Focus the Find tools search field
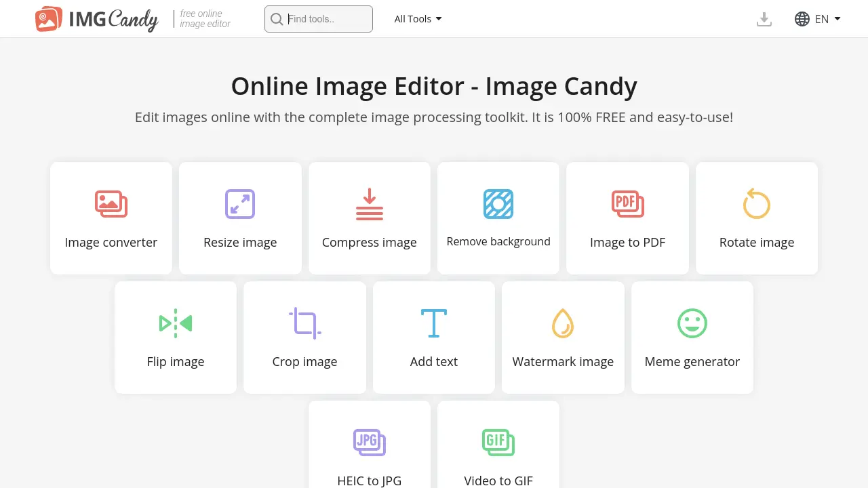The width and height of the screenshot is (868, 488). [x=319, y=19]
